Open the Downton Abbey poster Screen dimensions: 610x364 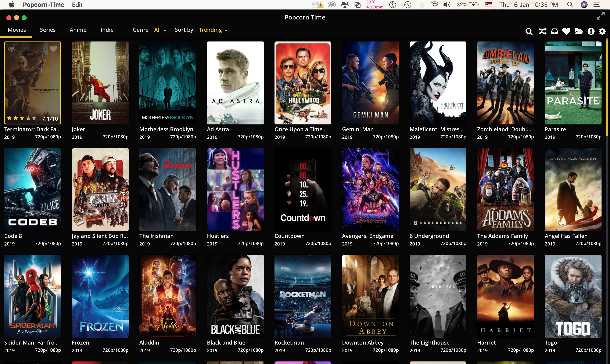pyautogui.click(x=370, y=296)
